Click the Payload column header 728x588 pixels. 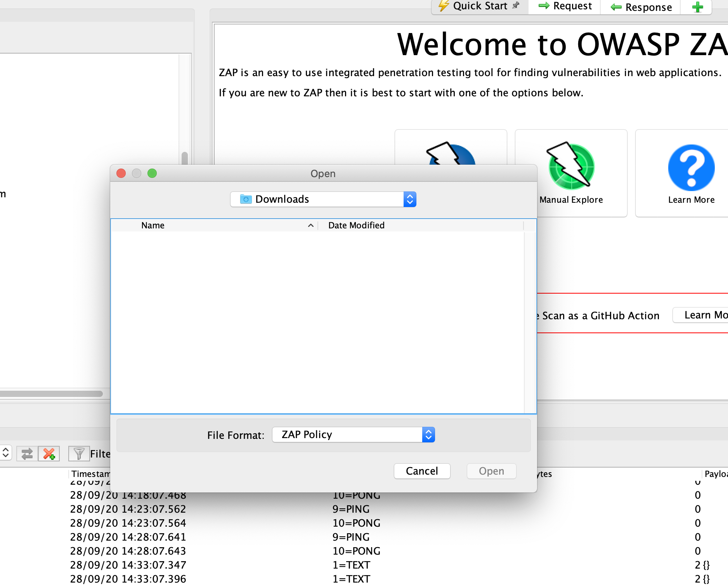coord(716,474)
